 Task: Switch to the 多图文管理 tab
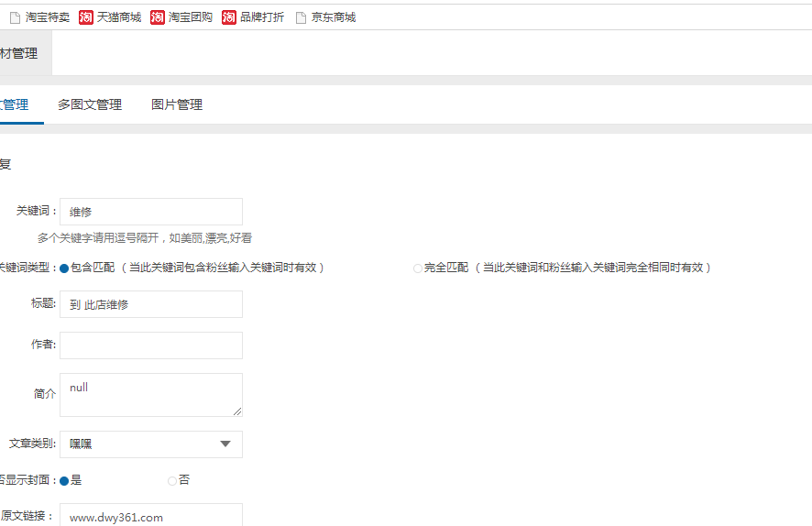coord(90,105)
